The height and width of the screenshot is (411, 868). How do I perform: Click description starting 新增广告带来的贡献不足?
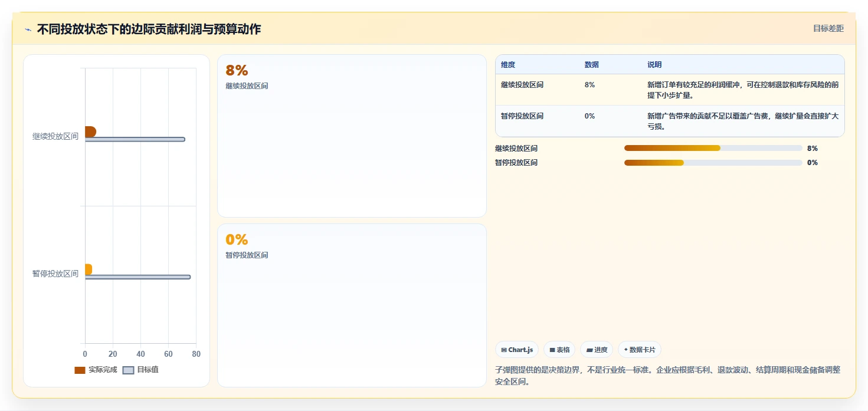click(x=743, y=121)
